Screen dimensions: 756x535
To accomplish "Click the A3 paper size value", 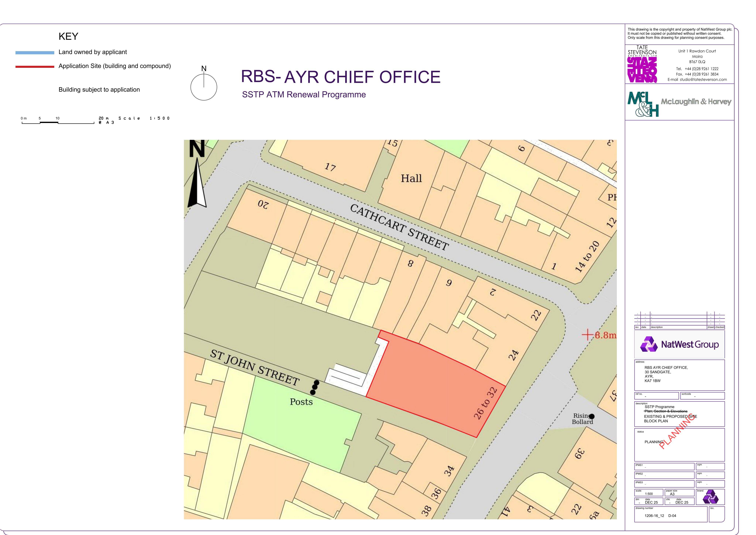I will coord(672,494).
